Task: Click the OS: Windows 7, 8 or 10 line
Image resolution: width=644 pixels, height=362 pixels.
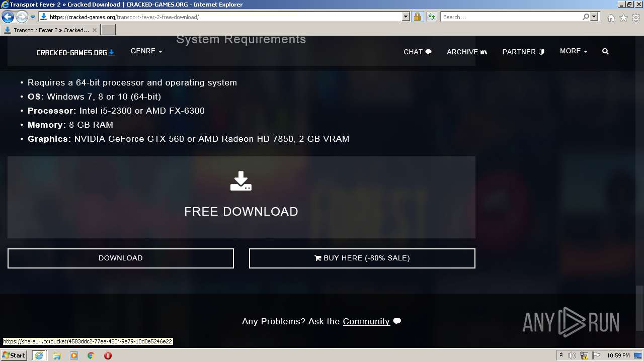Action: click(x=94, y=97)
